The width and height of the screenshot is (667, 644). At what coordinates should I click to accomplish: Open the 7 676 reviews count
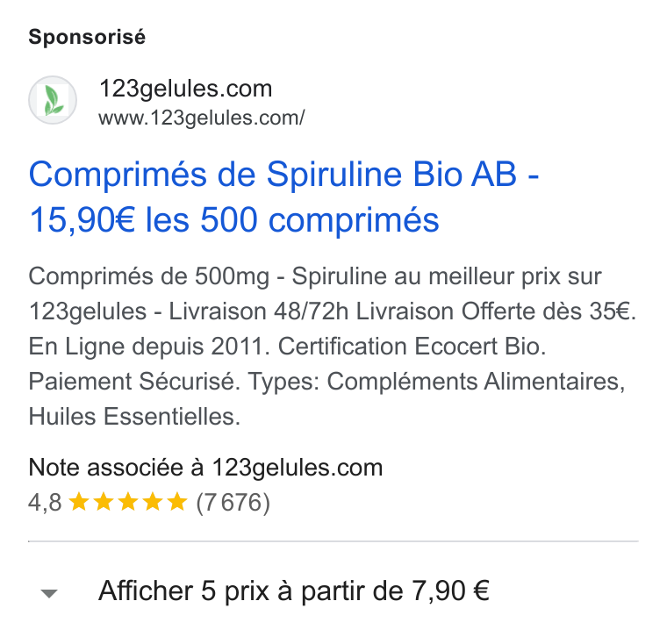[x=233, y=503]
